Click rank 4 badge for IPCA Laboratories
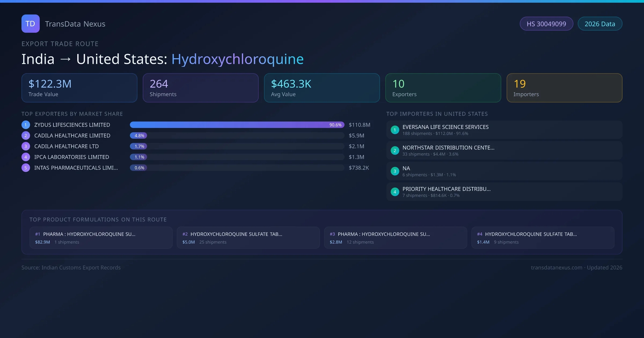Screen dimensions: 644x338 click(x=26, y=157)
